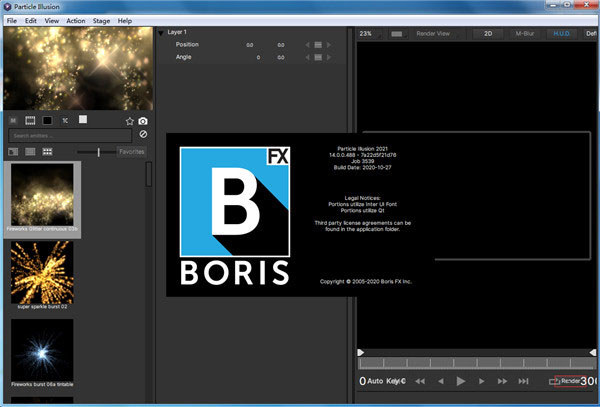Toggle the 2D view mode
The width and height of the screenshot is (600, 407).
click(x=489, y=33)
